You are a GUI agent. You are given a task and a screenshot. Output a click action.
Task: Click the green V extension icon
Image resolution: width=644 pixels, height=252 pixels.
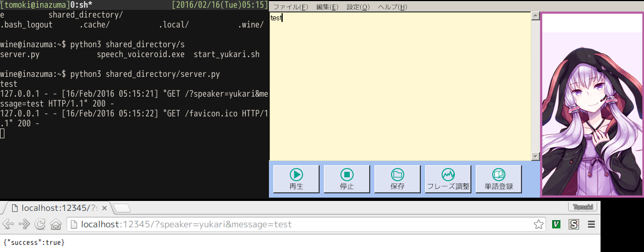tap(557, 224)
